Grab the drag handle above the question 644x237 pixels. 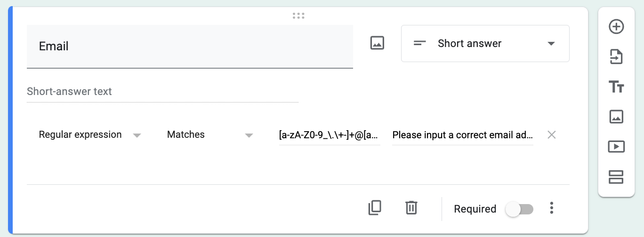click(298, 16)
